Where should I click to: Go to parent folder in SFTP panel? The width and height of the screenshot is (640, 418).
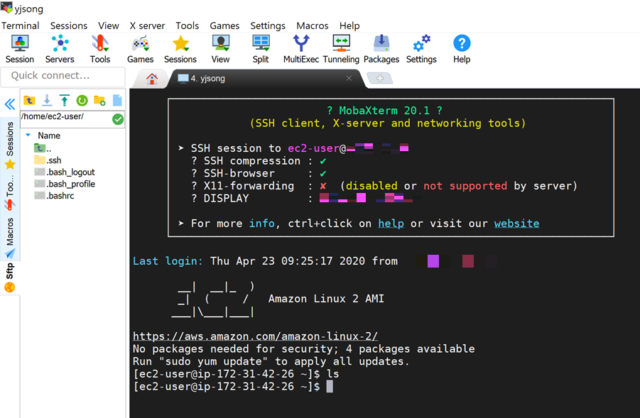(x=29, y=100)
